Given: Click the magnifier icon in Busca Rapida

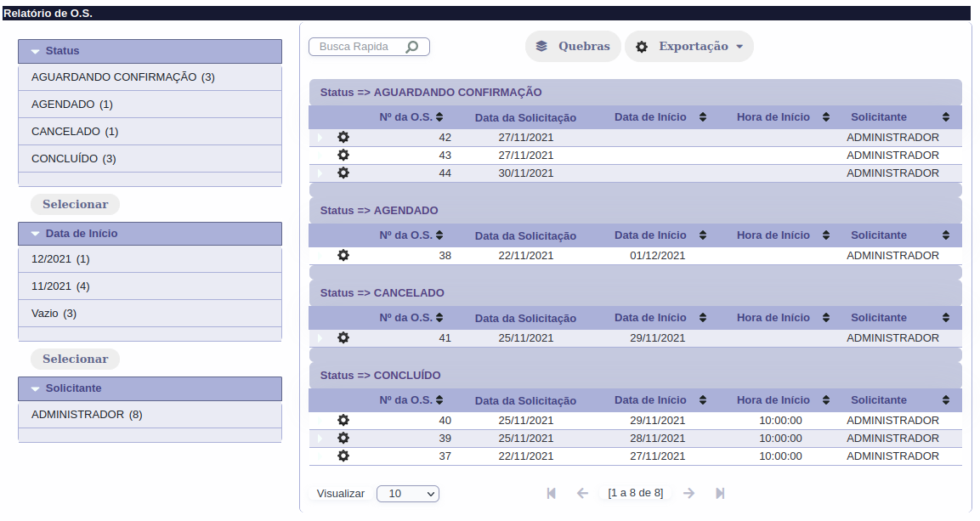Looking at the screenshot, I should [x=412, y=47].
